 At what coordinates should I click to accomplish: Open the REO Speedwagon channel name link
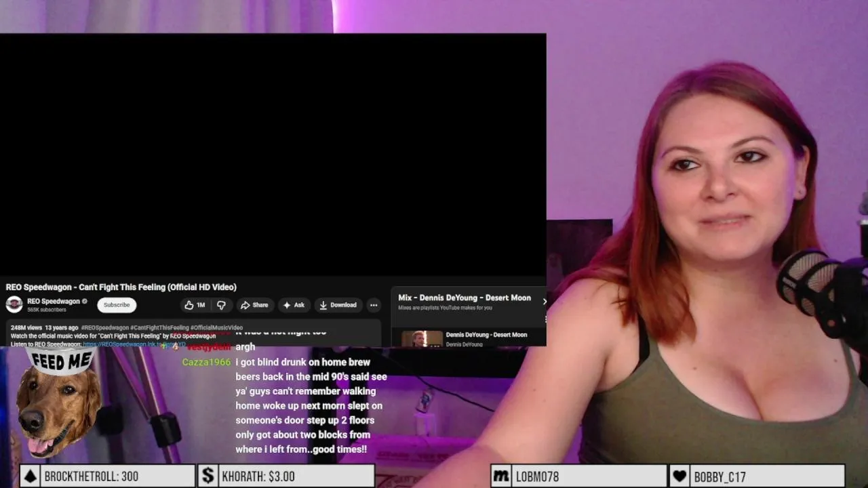(x=54, y=302)
